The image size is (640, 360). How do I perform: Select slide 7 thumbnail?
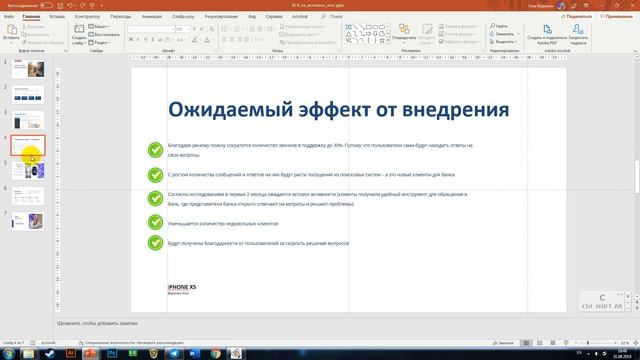(x=28, y=222)
